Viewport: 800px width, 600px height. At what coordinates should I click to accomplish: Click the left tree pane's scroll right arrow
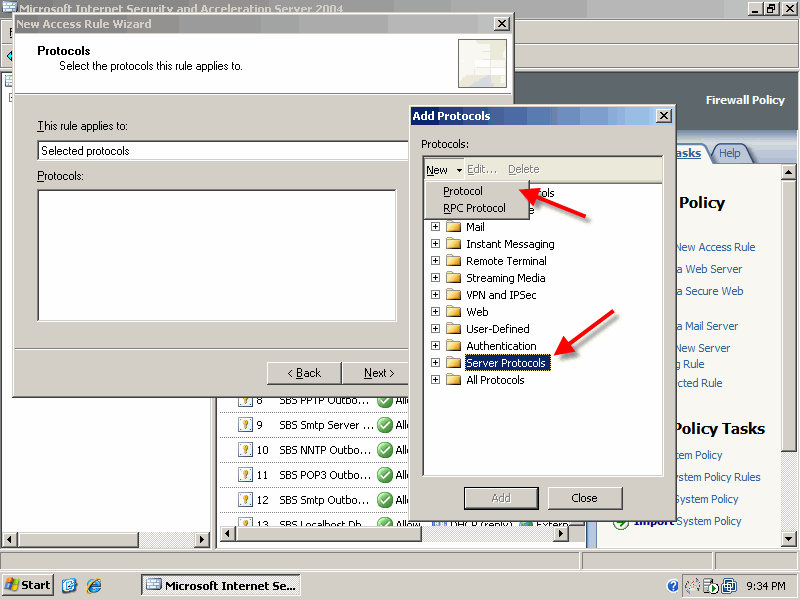[202, 539]
